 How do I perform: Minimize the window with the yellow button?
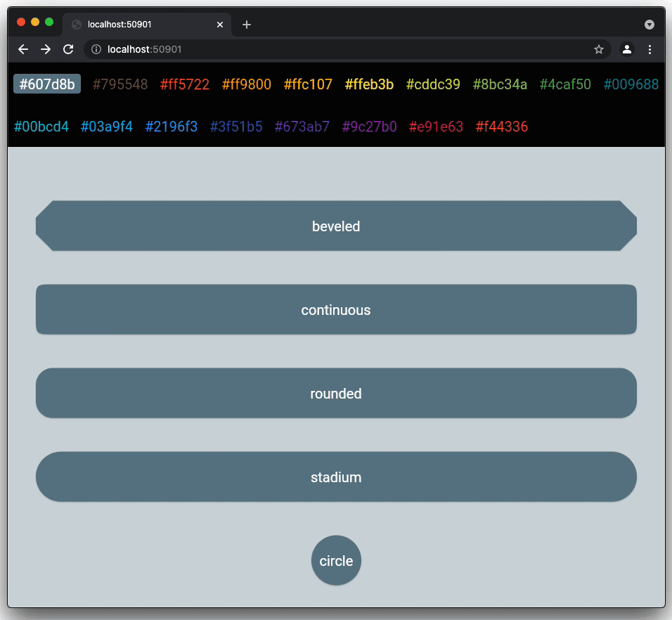[x=35, y=22]
